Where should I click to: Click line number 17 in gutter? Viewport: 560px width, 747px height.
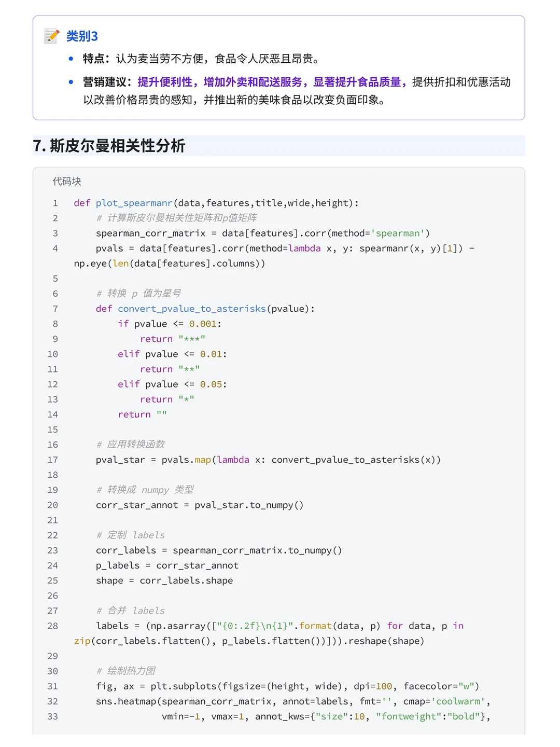[52, 460]
